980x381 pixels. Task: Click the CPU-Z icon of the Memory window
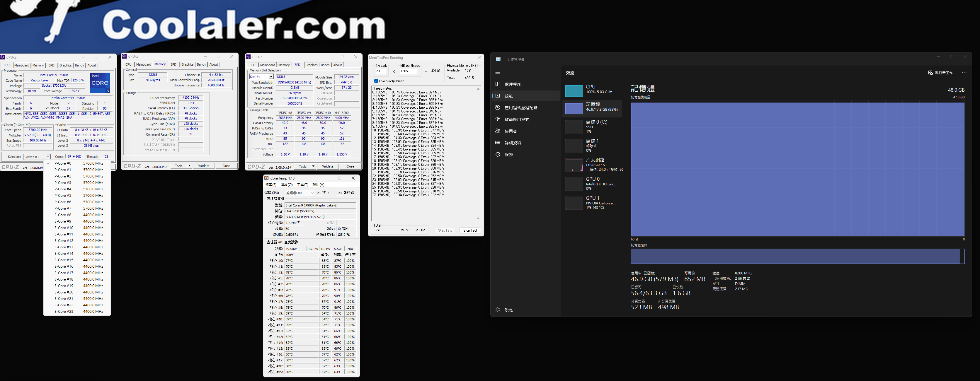point(124,56)
